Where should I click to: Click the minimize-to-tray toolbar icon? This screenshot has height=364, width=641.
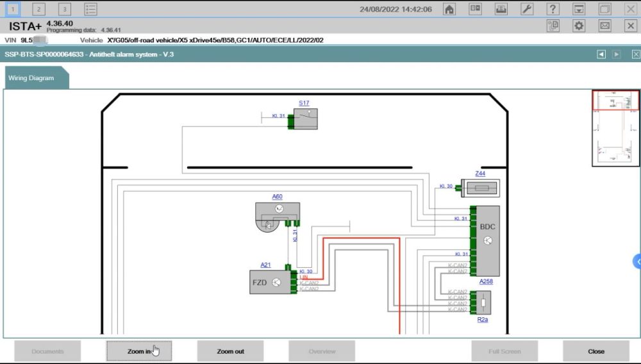579,9
